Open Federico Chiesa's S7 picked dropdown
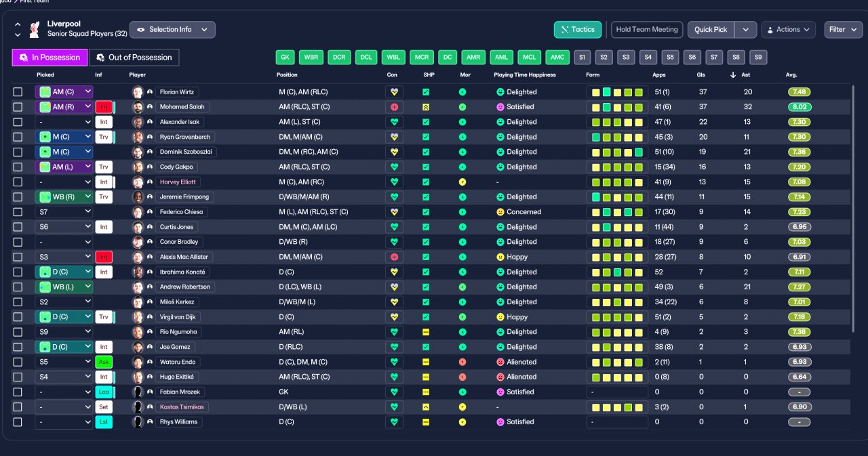 [x=64, y=212]
